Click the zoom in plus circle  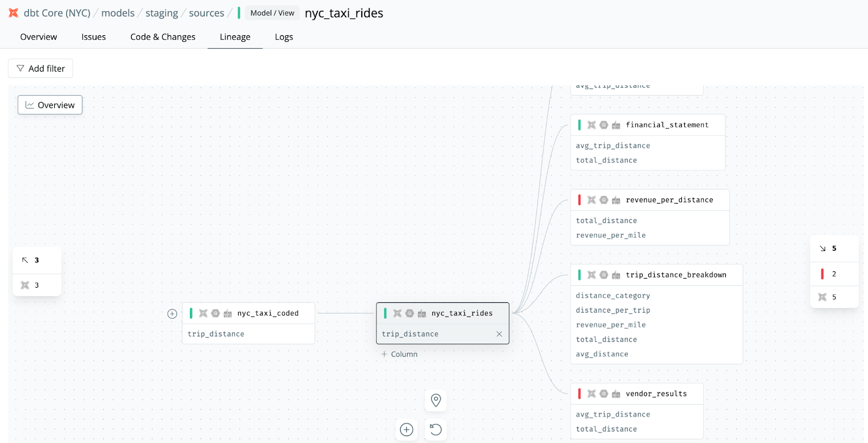[406, 430]
